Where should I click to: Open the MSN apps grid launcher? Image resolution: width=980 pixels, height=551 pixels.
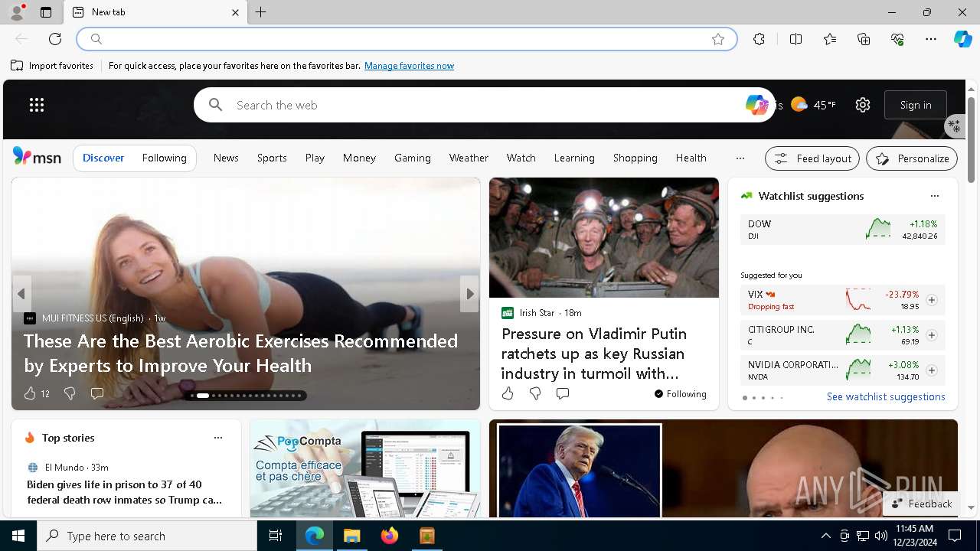tap(37, 105)
